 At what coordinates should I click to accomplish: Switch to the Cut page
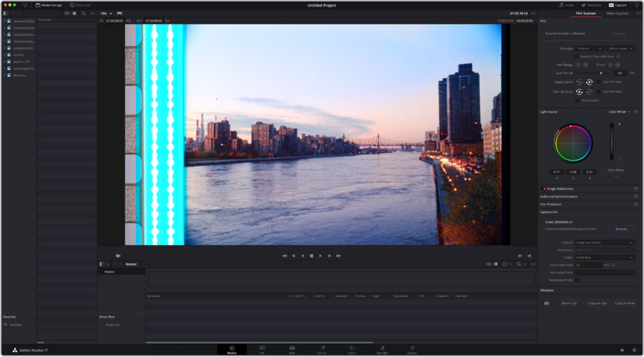tap(262, 350)
